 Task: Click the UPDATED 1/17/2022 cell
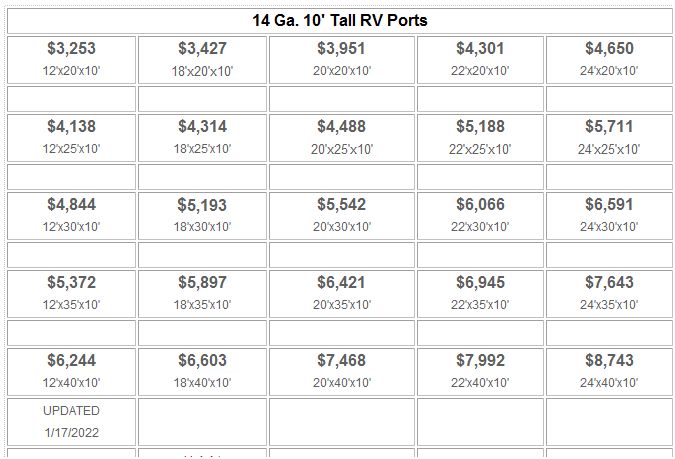tap(71, 422)
